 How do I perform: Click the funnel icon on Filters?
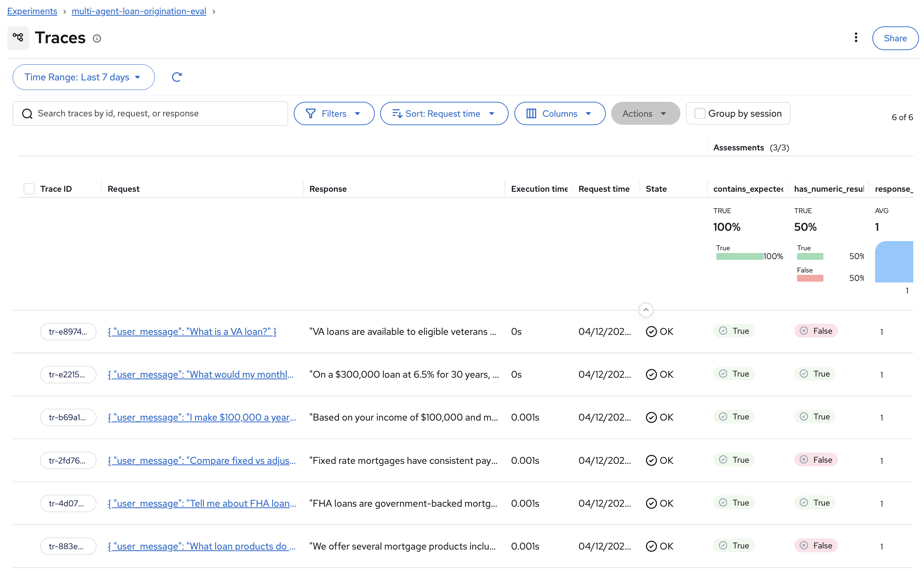click(310, 114)
